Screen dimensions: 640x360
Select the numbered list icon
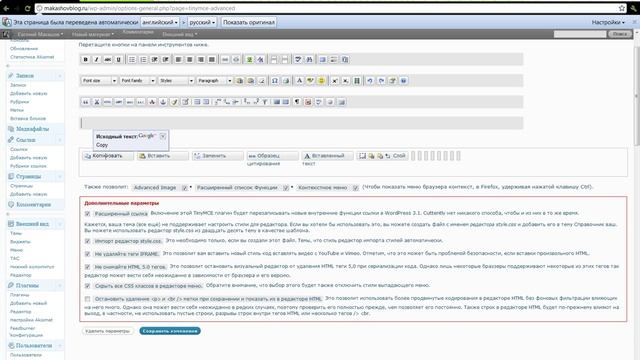[143, 60]
